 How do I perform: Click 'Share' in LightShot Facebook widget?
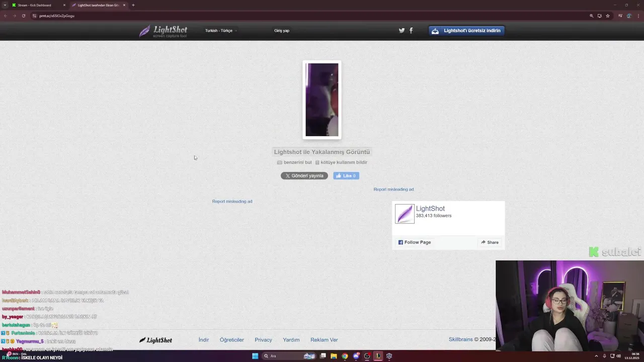tap(490, 242)
